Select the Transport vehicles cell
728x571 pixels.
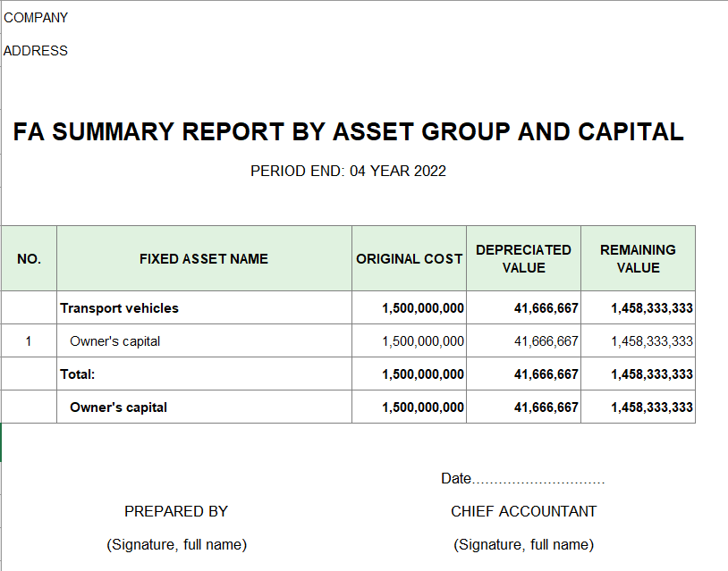coord(119,308)
